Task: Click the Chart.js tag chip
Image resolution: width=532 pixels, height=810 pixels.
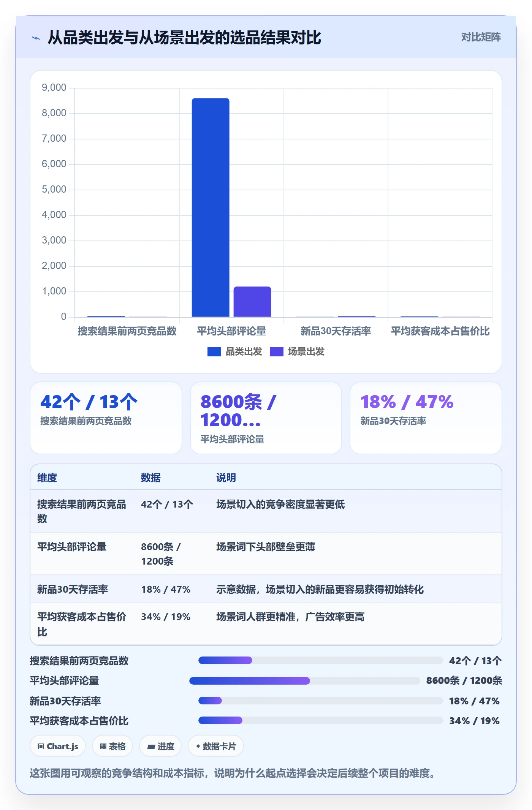Action: 58,746
